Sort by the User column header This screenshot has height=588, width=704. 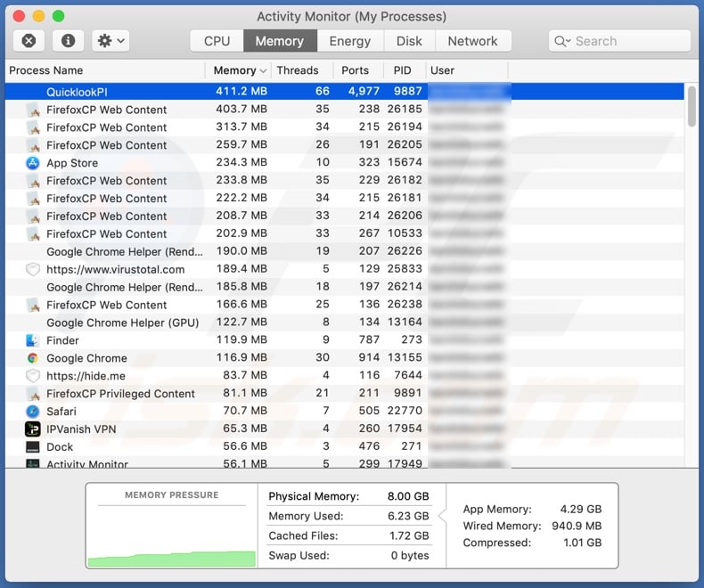pyautogui.click(x=442, y=70)
